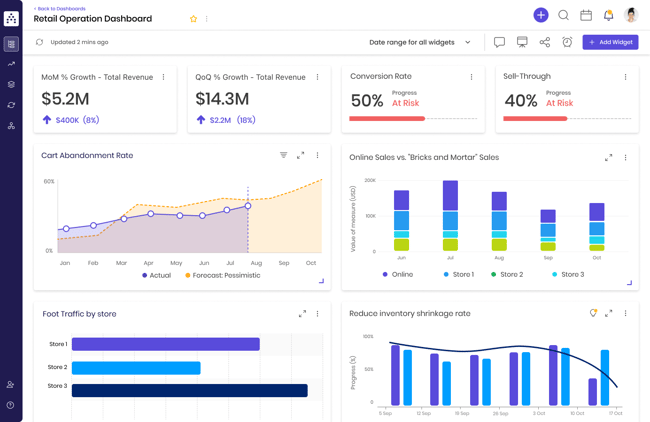Go Back to Dashboards link
The height and width of the screenshot is (422, 650).
(x=60, y=8)
